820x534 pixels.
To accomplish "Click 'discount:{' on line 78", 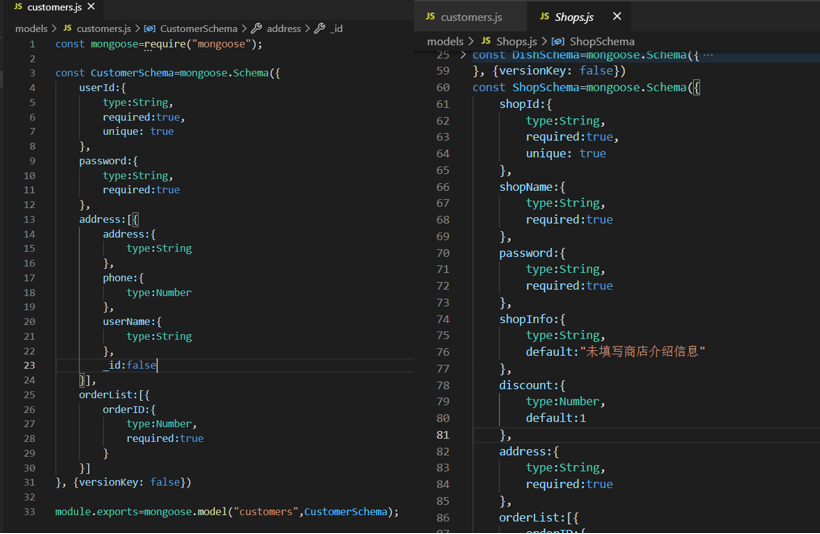I will [532, 385].
